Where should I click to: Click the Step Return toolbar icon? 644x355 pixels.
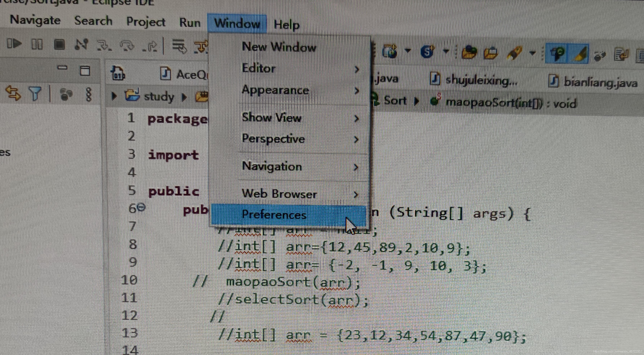150,46
